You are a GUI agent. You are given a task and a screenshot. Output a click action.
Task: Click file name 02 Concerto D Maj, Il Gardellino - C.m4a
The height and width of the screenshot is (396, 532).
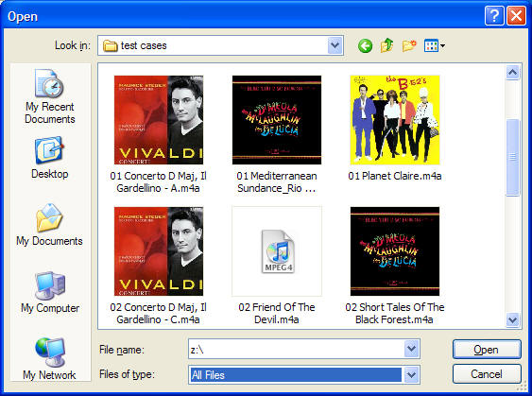159,313
